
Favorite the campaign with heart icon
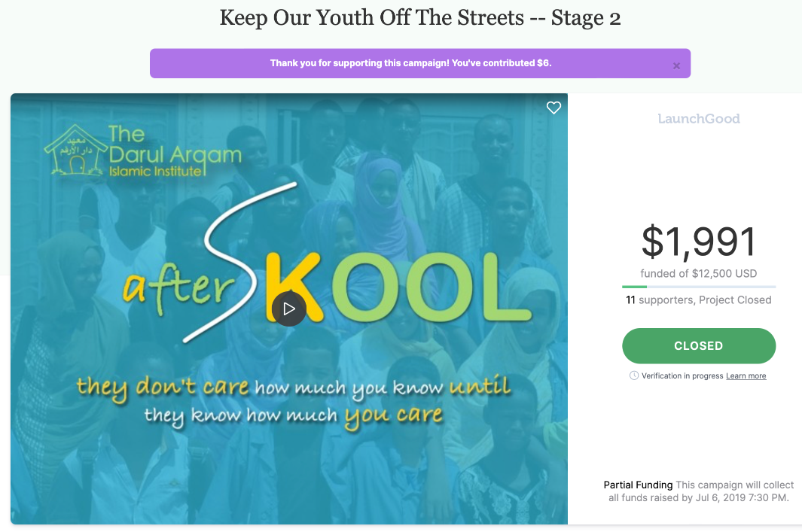[553, 108]
